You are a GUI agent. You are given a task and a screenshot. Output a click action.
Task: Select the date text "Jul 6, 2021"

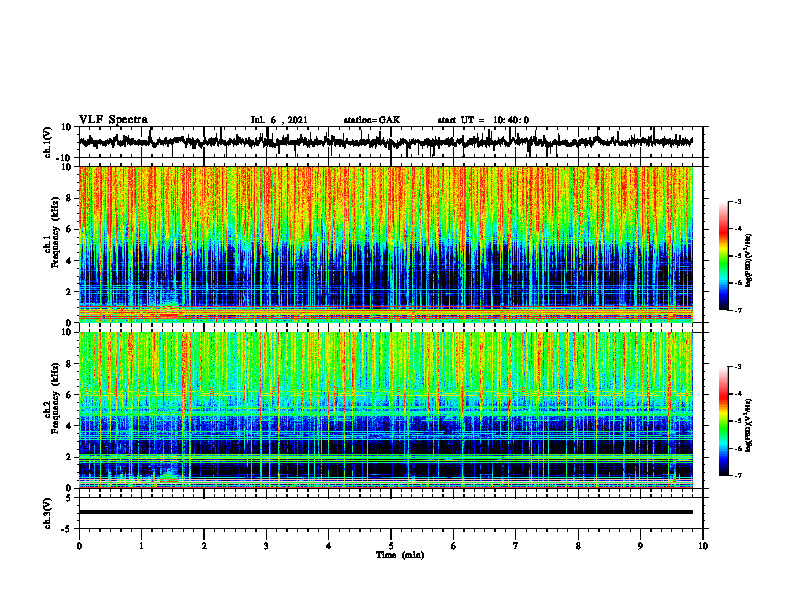pos(279,120)
